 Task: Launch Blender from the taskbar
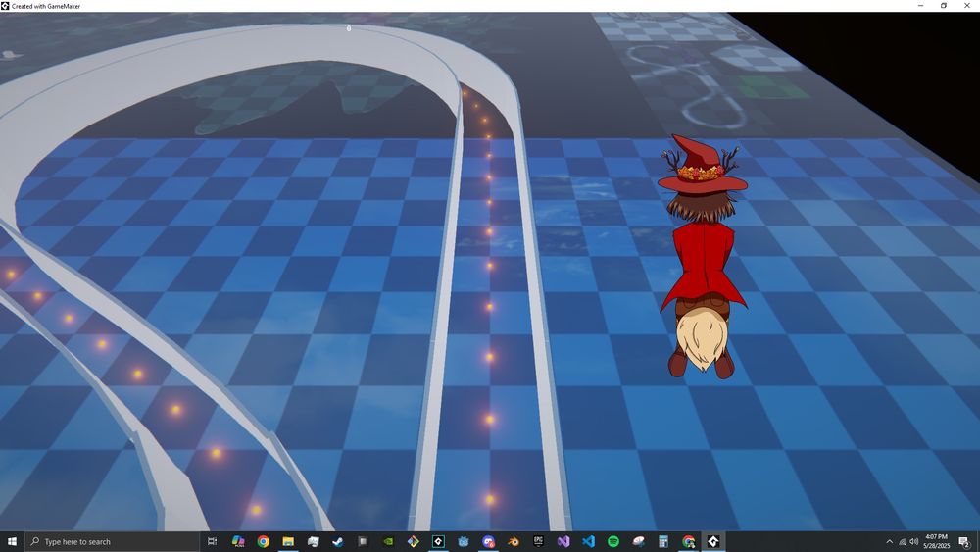point(514,541)
